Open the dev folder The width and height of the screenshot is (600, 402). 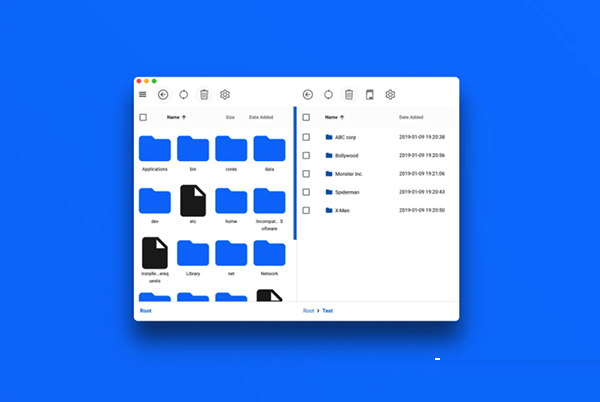click(x=155, y=201)
